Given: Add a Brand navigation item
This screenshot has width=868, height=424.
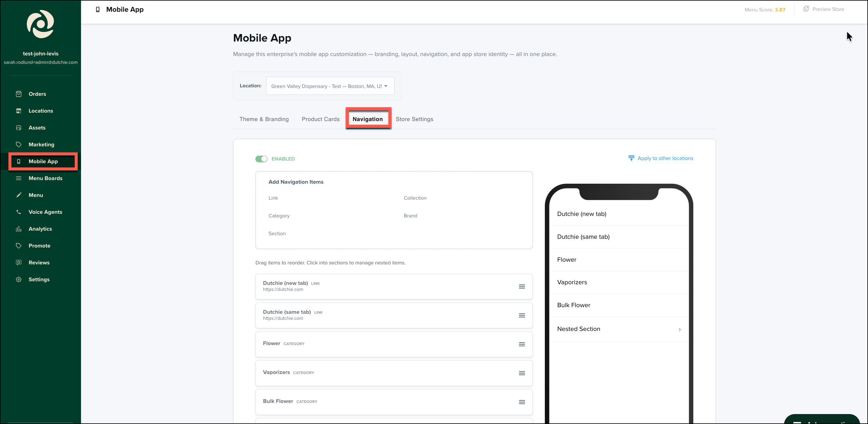Looking at the screenshot, I should pos(411,216).
